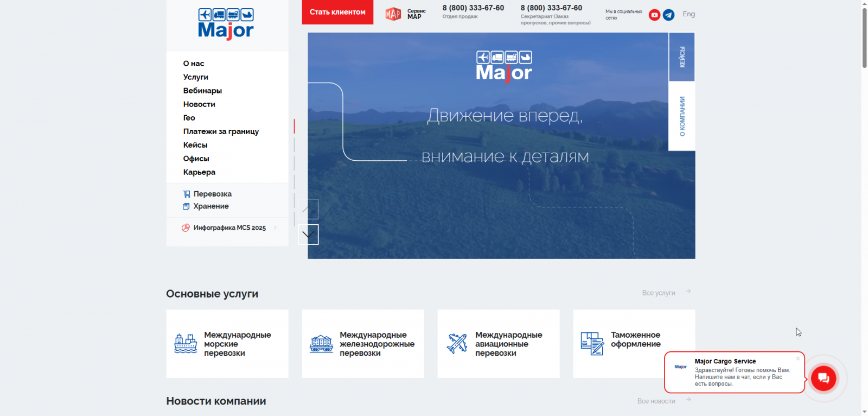868x416 pixels.
Task: Open the Кейсы sidebar menu item
Action: (x=195, y=145)
